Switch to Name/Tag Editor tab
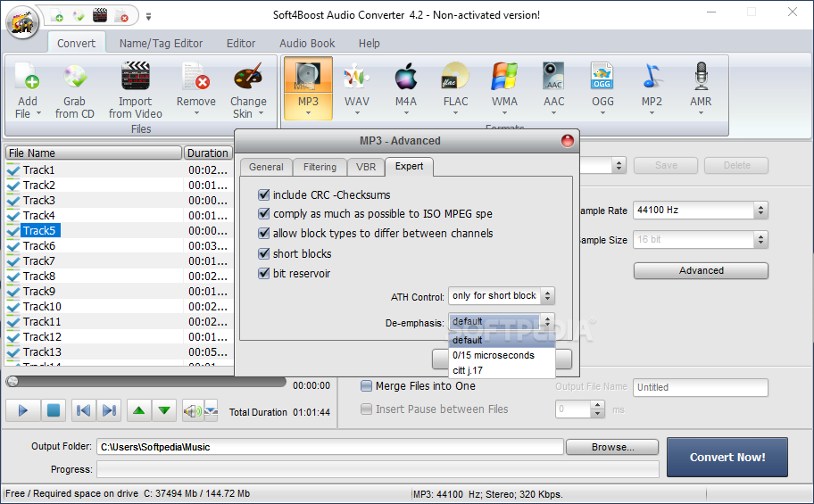Screen dimensions: 814x504 click(161, 44)
